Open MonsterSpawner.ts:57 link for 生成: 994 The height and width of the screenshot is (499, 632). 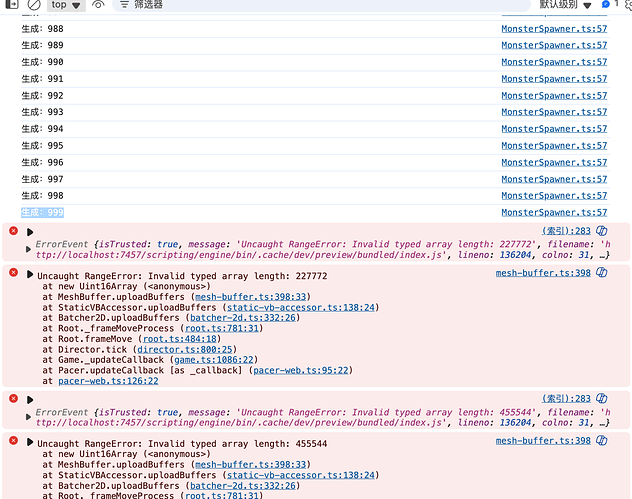(554, 129)
